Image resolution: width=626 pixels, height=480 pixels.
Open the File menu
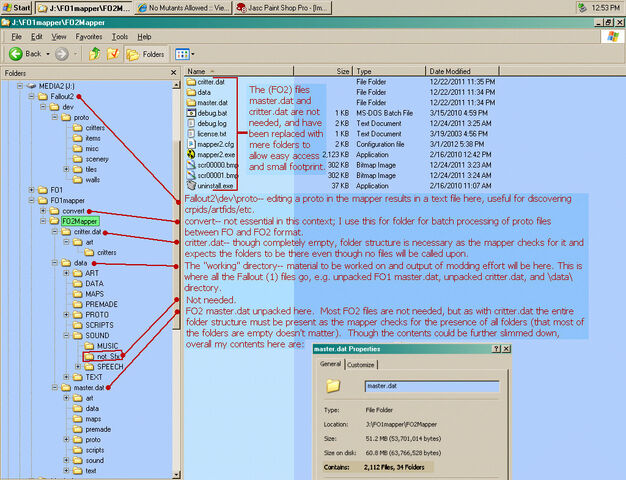click(16, 37)
